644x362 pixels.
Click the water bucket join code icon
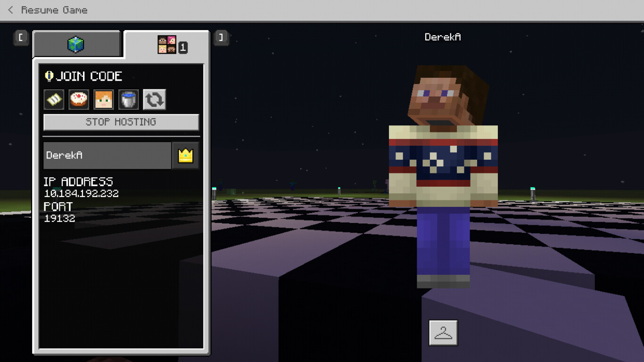[x=129, y=99]
